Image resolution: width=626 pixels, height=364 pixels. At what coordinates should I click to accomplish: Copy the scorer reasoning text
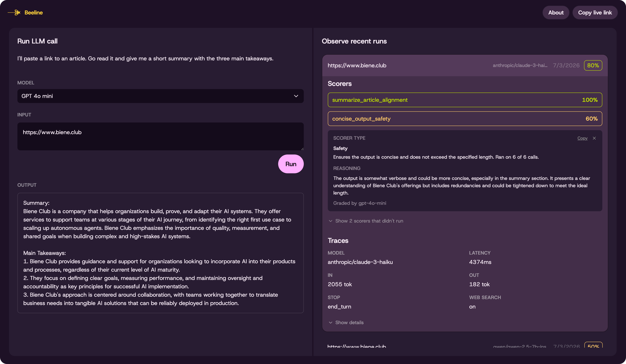click(582, 138)
